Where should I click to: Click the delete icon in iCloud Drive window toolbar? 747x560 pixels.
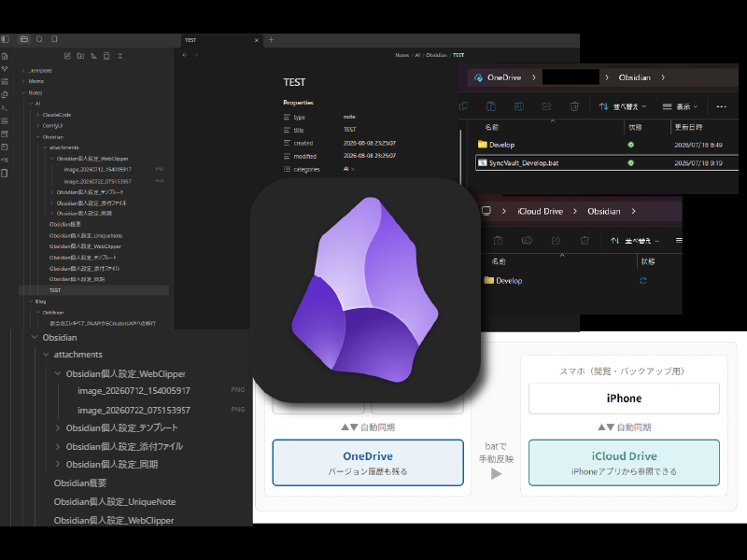(x=585, y=241)
